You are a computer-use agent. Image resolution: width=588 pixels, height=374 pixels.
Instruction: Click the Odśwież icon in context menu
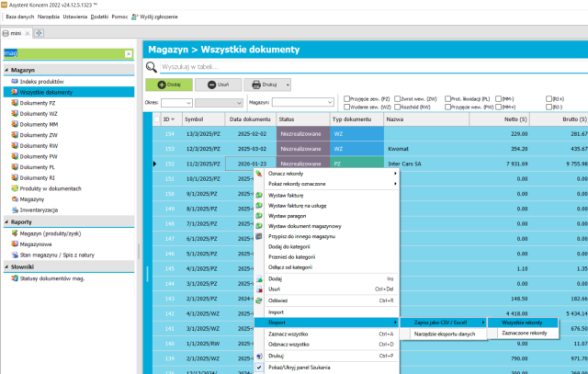coord(259,300)
